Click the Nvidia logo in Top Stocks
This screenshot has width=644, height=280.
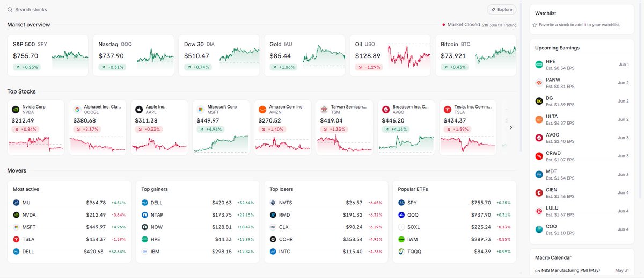[16, 109]
